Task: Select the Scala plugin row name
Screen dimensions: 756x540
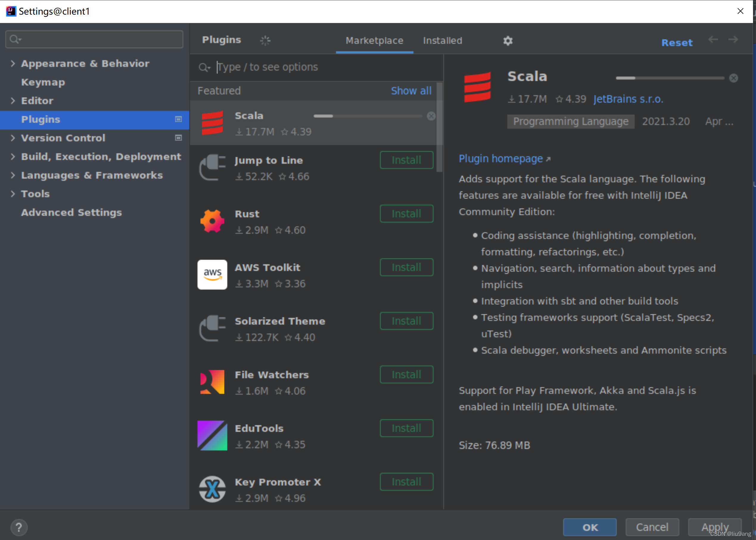Action: coord(249,116)
